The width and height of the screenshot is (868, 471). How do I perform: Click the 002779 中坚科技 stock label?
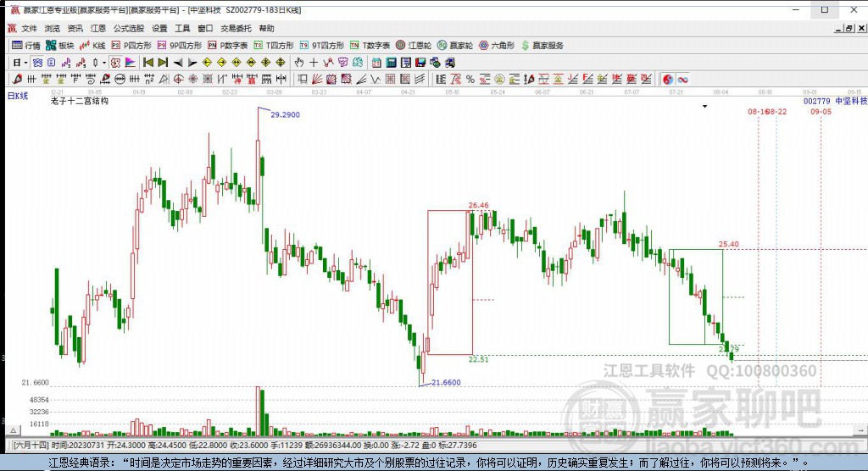pyautogui.click(x=835, y=102)
